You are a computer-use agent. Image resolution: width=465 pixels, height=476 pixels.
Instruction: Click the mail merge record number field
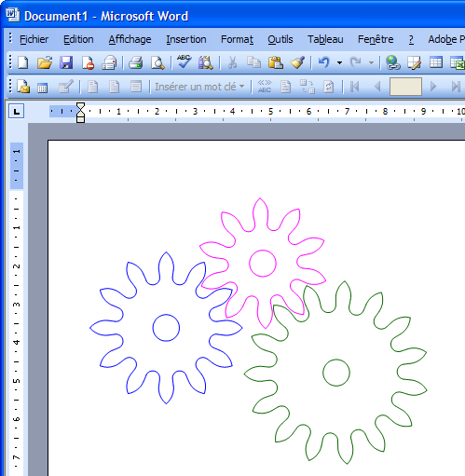pos(405,87)
